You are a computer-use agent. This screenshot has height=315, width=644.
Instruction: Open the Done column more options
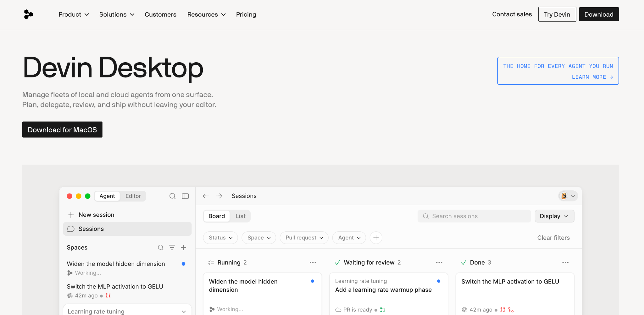coord(565,262)
